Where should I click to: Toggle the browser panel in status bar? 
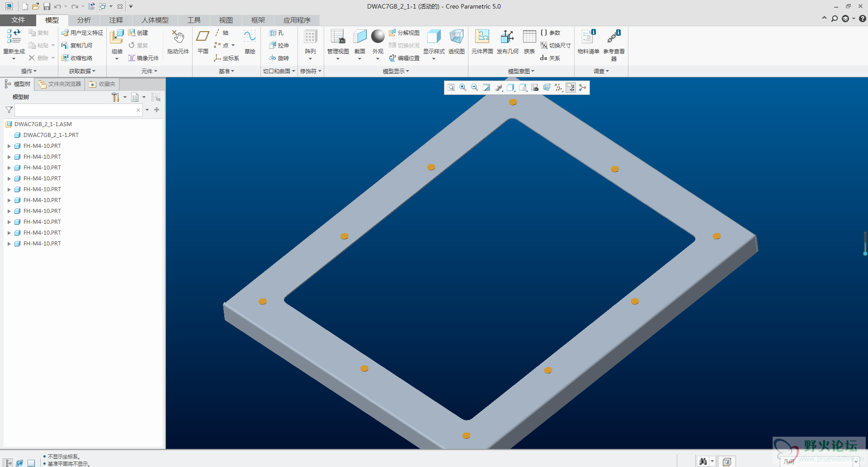click(19, 462)
